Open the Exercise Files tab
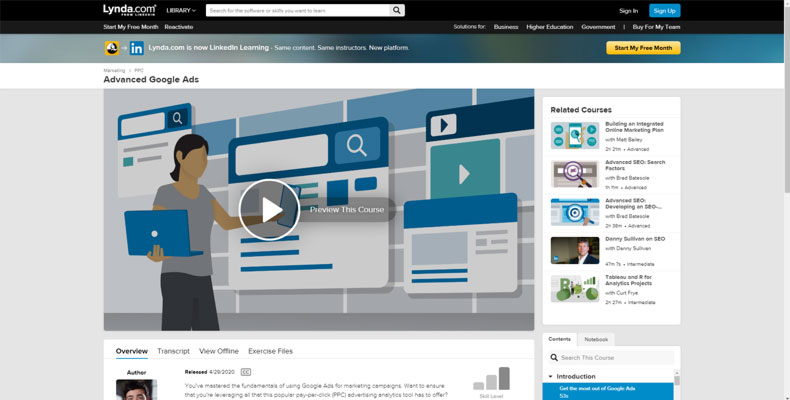 coord(270,351)
